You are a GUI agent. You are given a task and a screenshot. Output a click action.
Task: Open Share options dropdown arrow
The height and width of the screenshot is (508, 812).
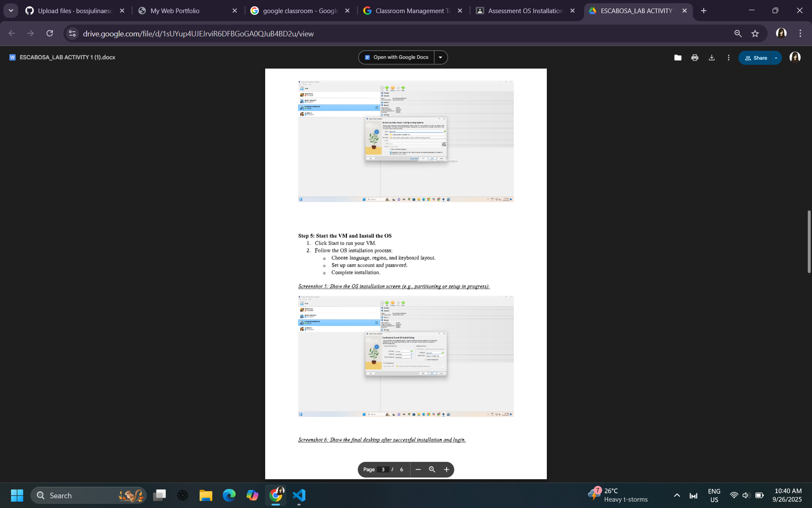(776, 58)
